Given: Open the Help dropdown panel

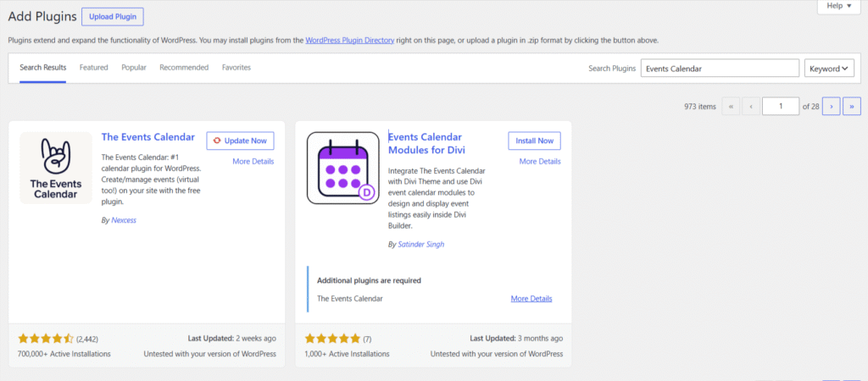Looking at the screenshot, I should (839, 6).
